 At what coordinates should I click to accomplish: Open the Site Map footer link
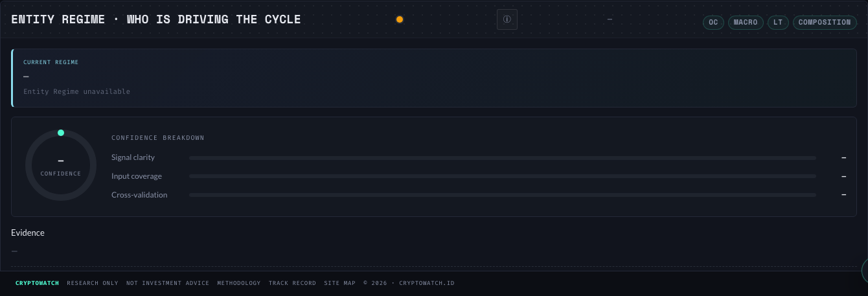point(340,283)
